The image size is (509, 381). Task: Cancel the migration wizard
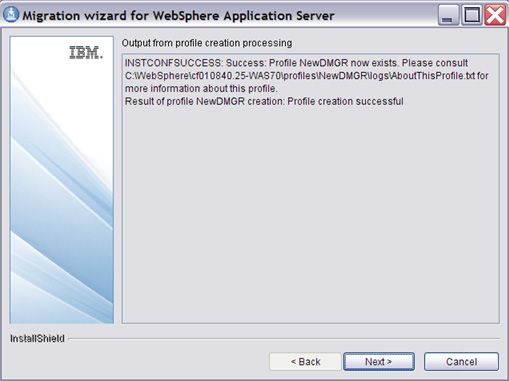click(x=461, y=362)
